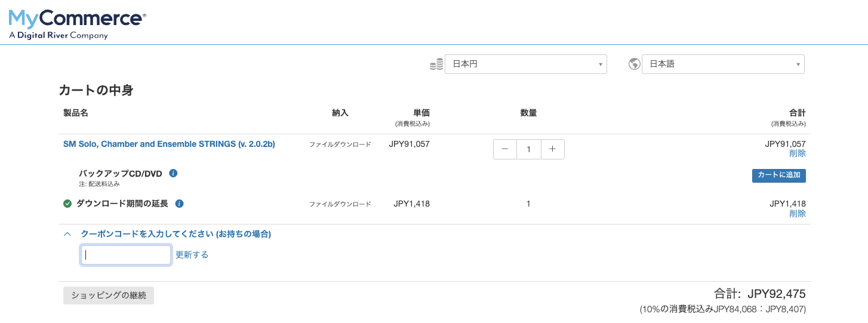Click ファイルダウンロード in SM Solo STRINGS row
Viewport: 868px width, 323px height.
pos(340,144)
